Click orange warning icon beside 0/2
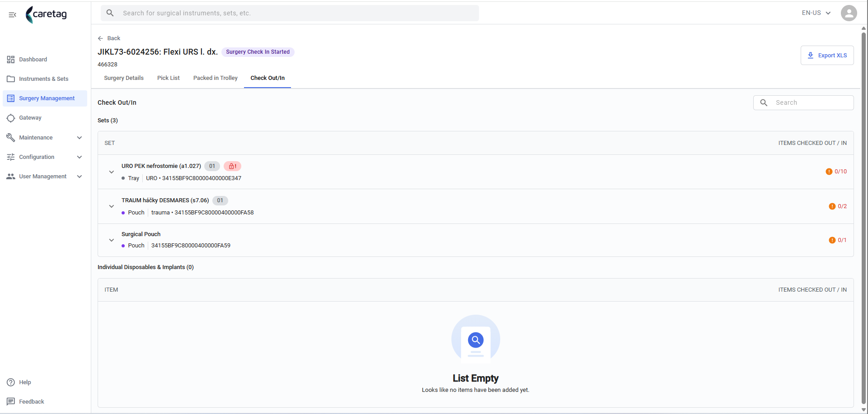 pos(832,206)
